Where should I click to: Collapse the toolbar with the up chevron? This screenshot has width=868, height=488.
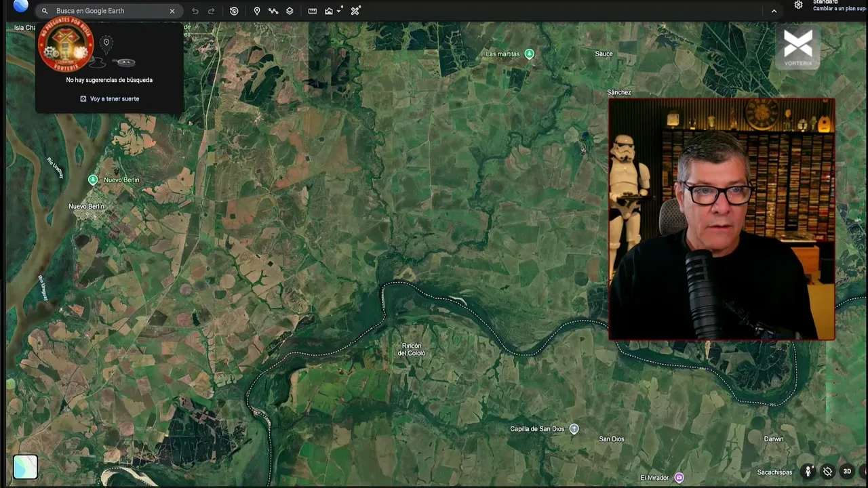[774, 11]
